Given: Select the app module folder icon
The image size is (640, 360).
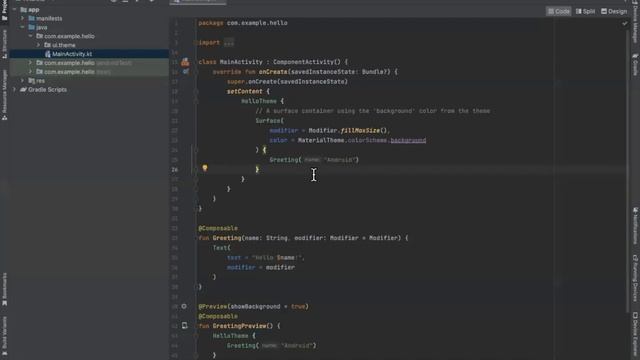Looking at the screenshot, I should 23,9.
